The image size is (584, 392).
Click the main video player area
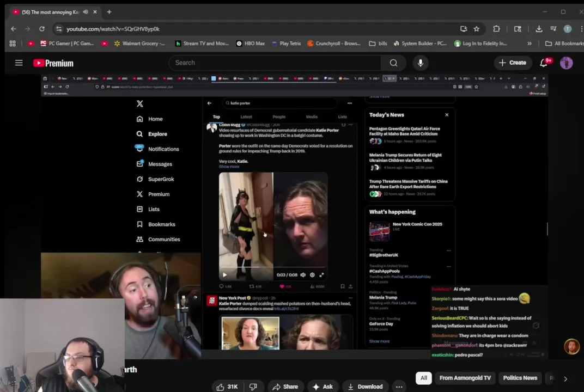pos(294,216)
